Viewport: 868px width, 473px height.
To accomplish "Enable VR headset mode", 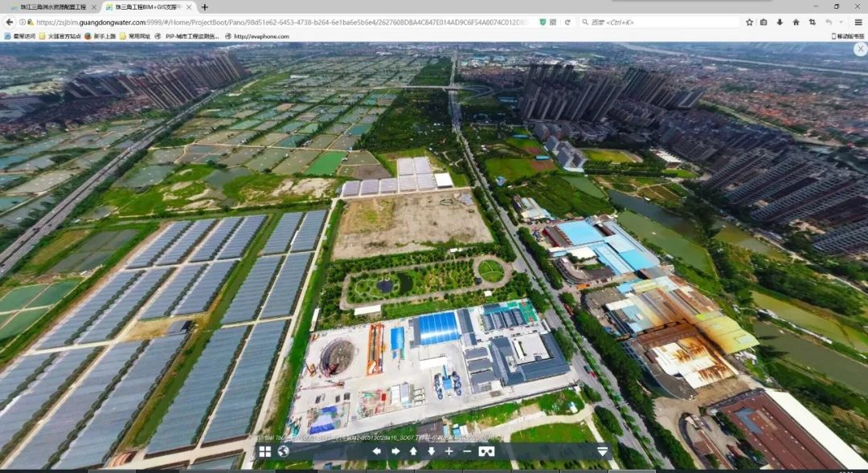I will click(x=486, y=451).
